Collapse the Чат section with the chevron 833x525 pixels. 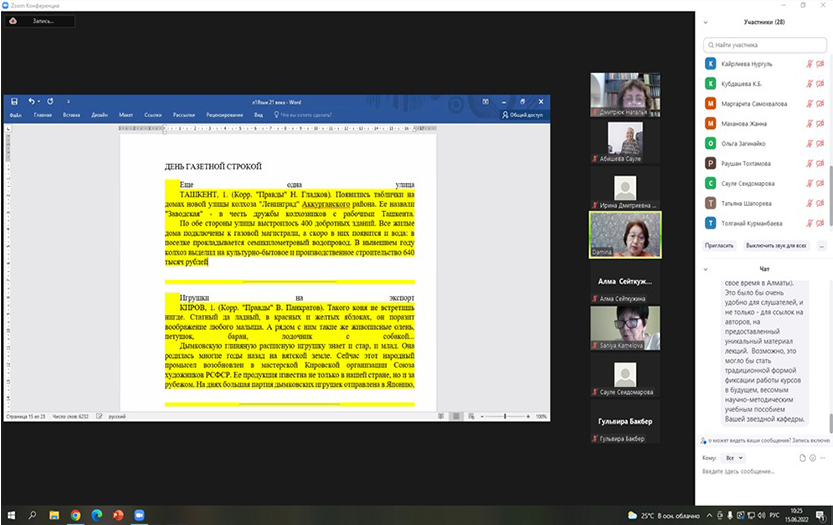click(x=704, y=269)
